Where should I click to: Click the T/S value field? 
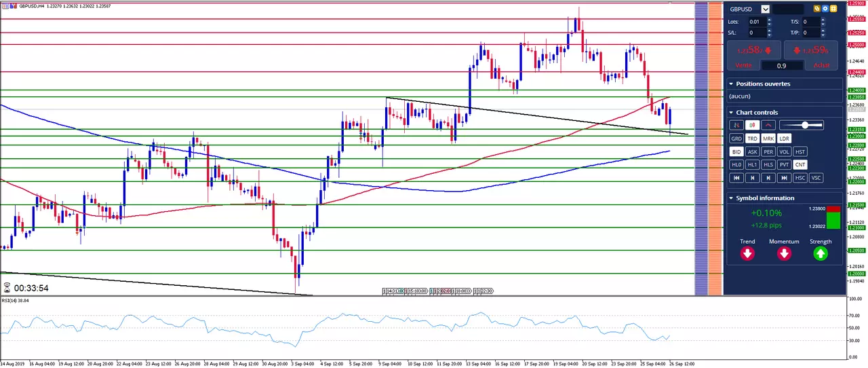coord(812,22)
